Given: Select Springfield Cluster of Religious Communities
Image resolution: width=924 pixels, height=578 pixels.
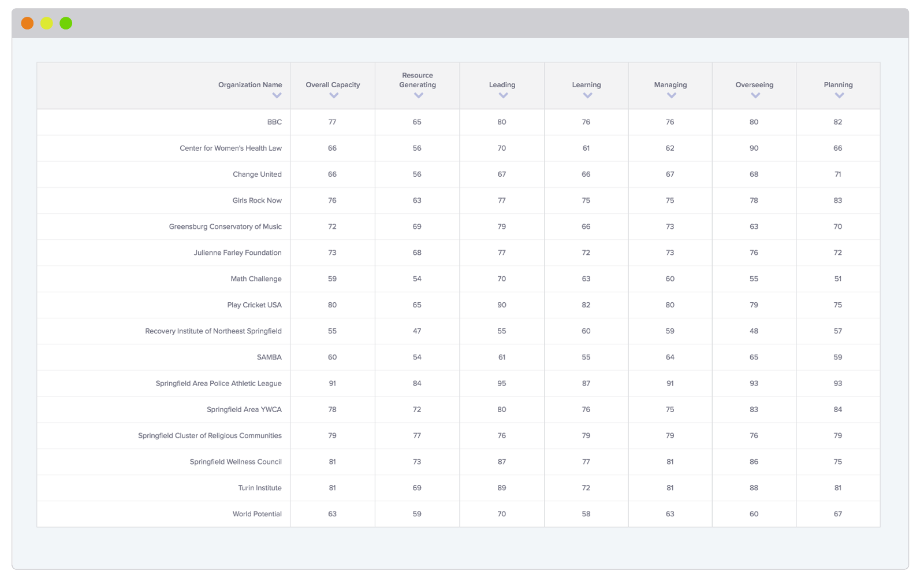Looking at the screenshot, I should pyautogui.click(x=210, y=436).
